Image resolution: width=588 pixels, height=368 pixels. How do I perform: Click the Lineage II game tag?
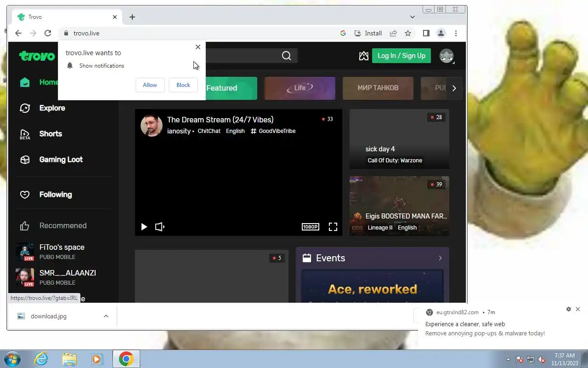click(380, 228)
